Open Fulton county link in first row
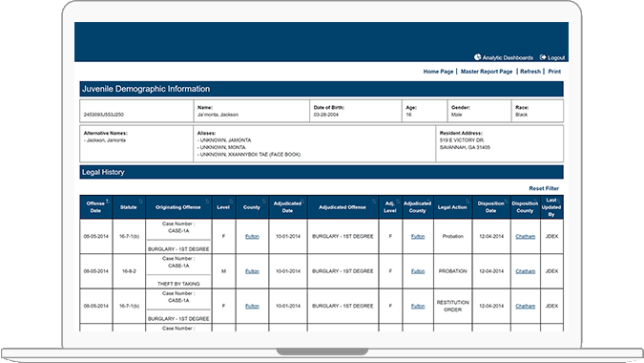The height and width of the screenshot is (363, 644). click(252, 236)
